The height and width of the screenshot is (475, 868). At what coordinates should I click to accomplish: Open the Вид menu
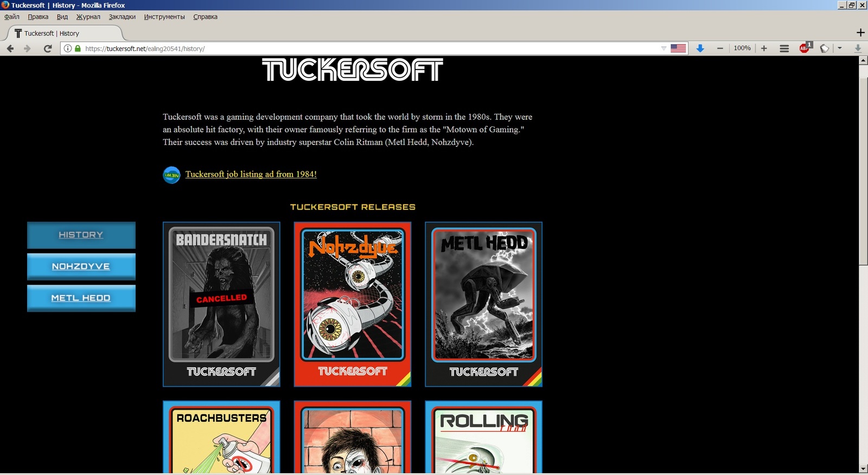(x=62, y=17)
